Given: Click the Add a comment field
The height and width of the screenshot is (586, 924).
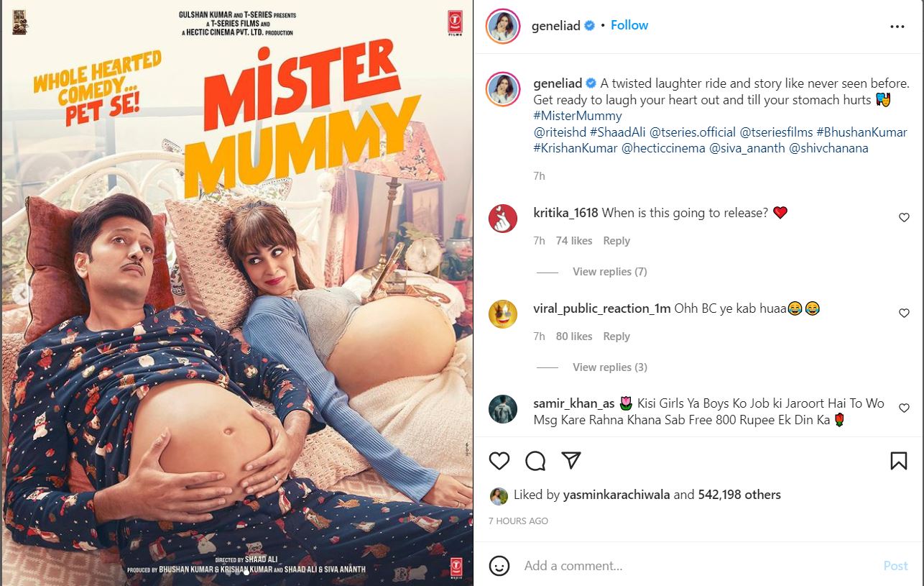Looking at the screenshot, I should (697, 566).
